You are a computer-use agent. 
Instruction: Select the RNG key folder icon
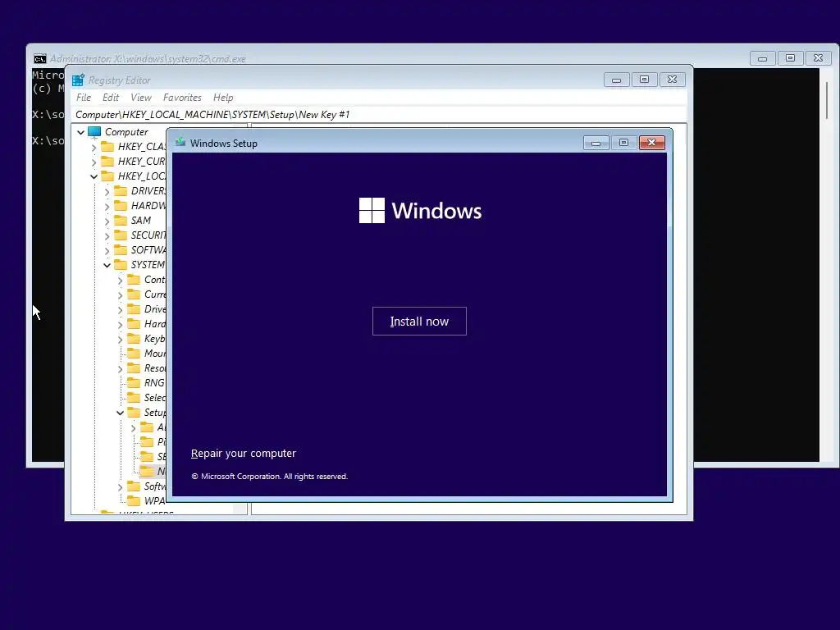pyautogui.click(x=134, y=382)
